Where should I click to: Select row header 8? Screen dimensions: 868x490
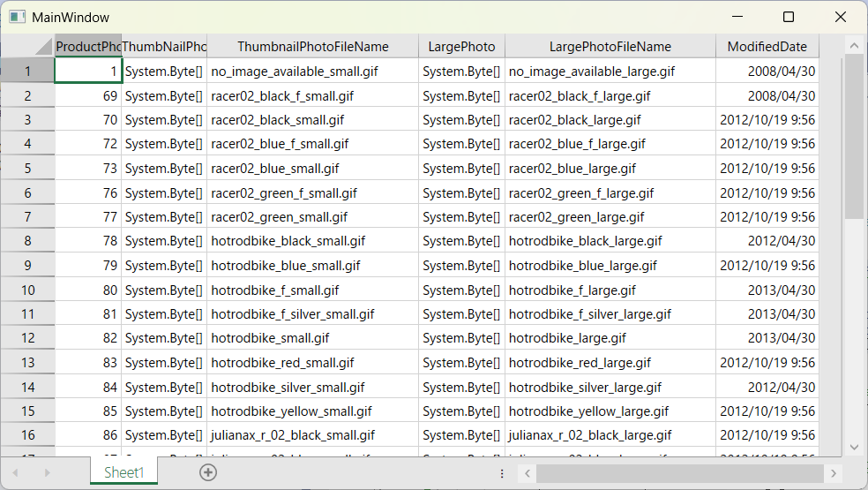(27, 241)
